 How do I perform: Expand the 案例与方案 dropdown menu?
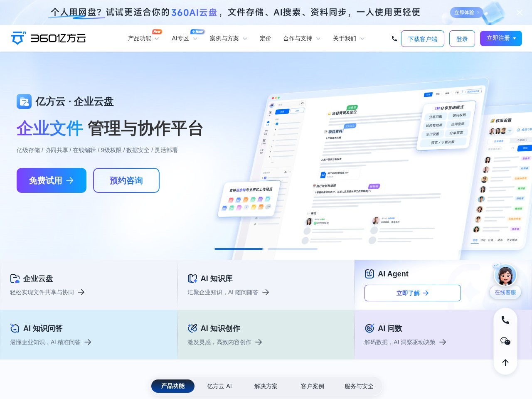tap(228, 39)
